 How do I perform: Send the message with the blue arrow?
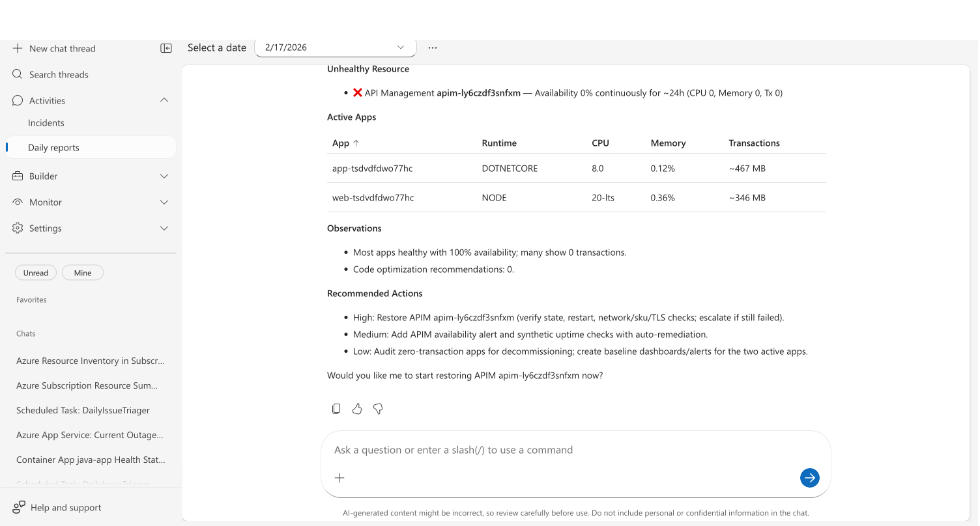tap(809, 478)
